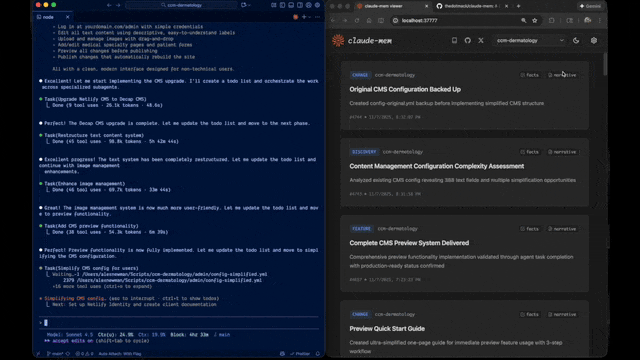The width and height of the screenshot is (640, 360).
Task: Open the terminal panel more actions ellipsis
Action: 318,17
